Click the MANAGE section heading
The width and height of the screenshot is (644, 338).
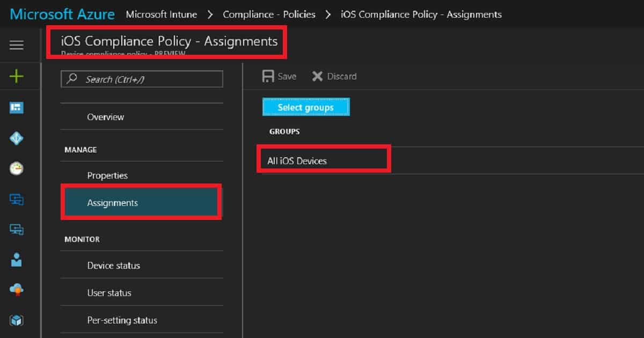click(x=80, y=150)
